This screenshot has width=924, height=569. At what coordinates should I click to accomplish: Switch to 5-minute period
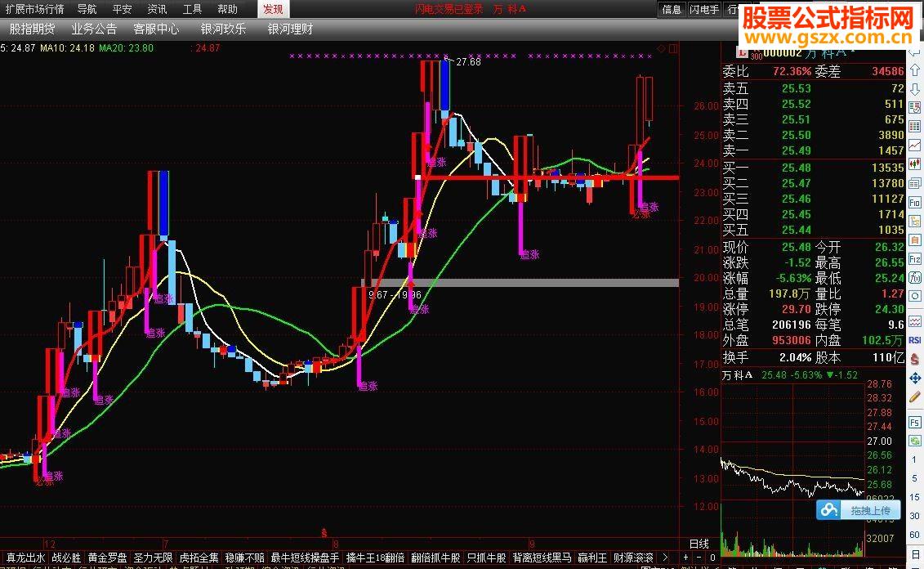point(914,478)
